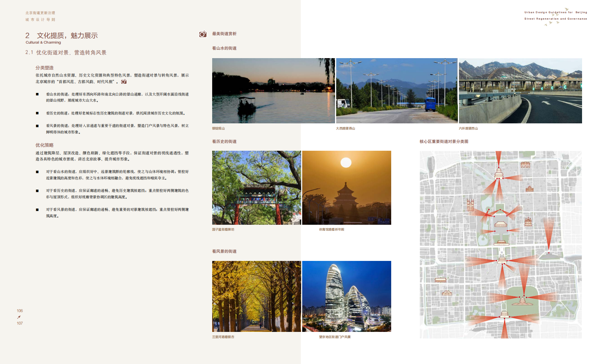Select the Temple of Heaven sunset photo
This screenshot has width=601, height=364.
coord(347,188)
